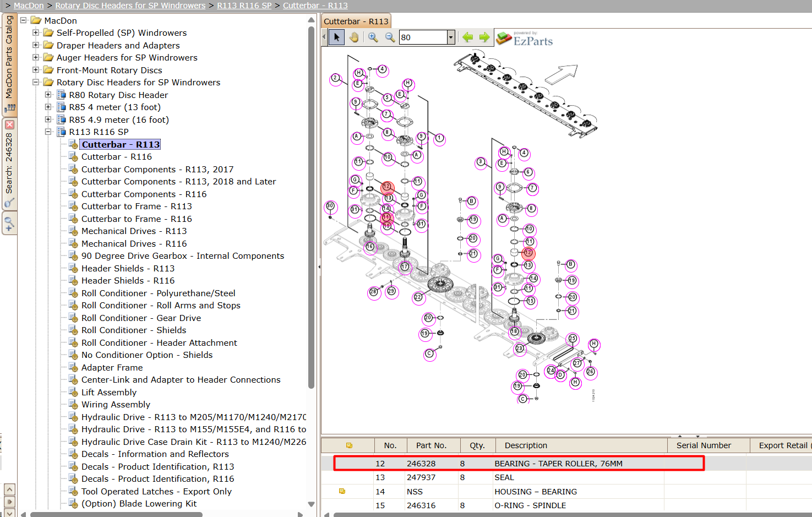812x517 pixels.
Task: Zoom out with the magnifier minus icon
Action: pos(390,37)
